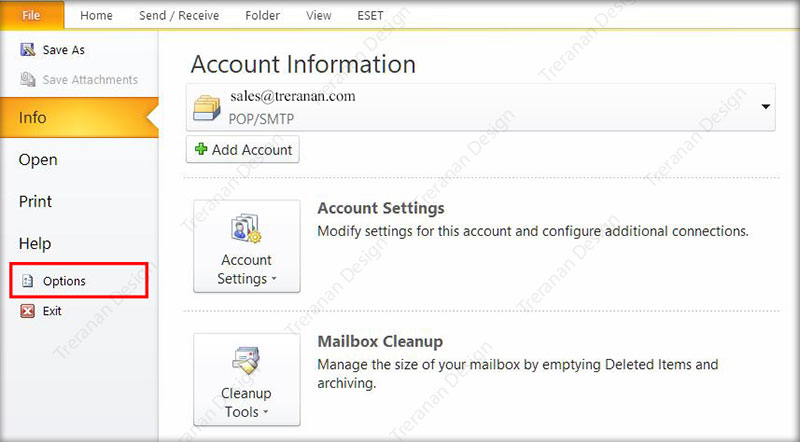Screen dimensions: 800x442
Task: Click the Mailbox Cleanup heading text
Action: pyautogui.click(x=380, y=341)
